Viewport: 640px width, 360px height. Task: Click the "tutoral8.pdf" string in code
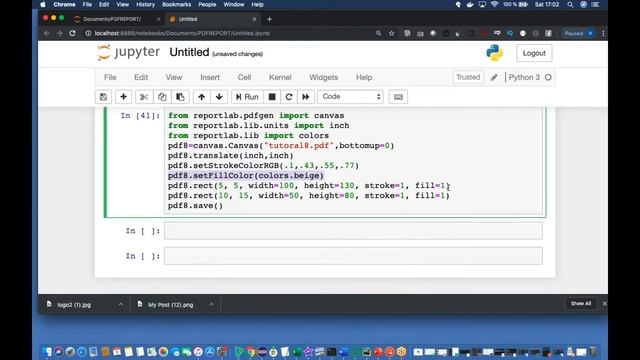299,146
